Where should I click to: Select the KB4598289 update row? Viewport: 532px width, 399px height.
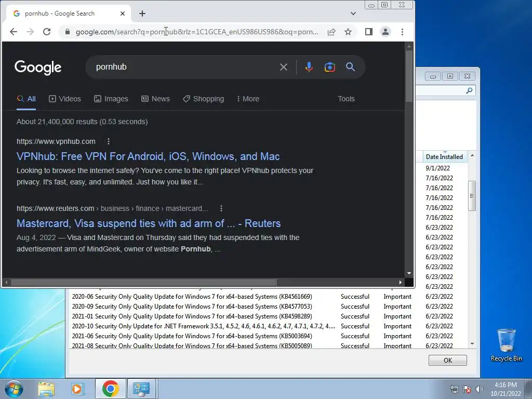pyautogui.click(x=268, y=316)
